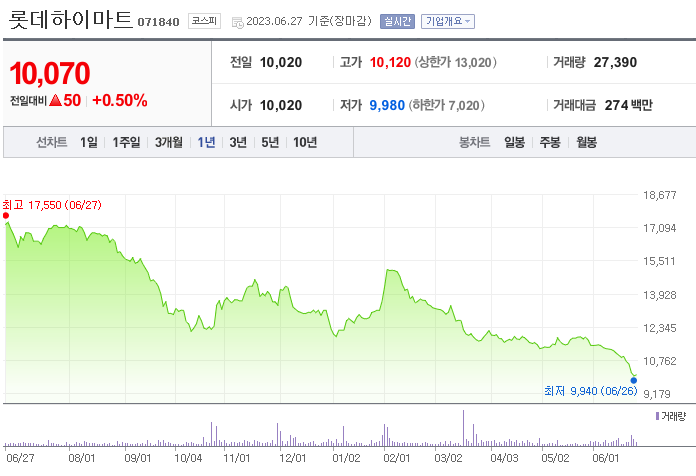
Task: Click the 최고 17,550 (06/27) label
Action: [x=52, y=205]
